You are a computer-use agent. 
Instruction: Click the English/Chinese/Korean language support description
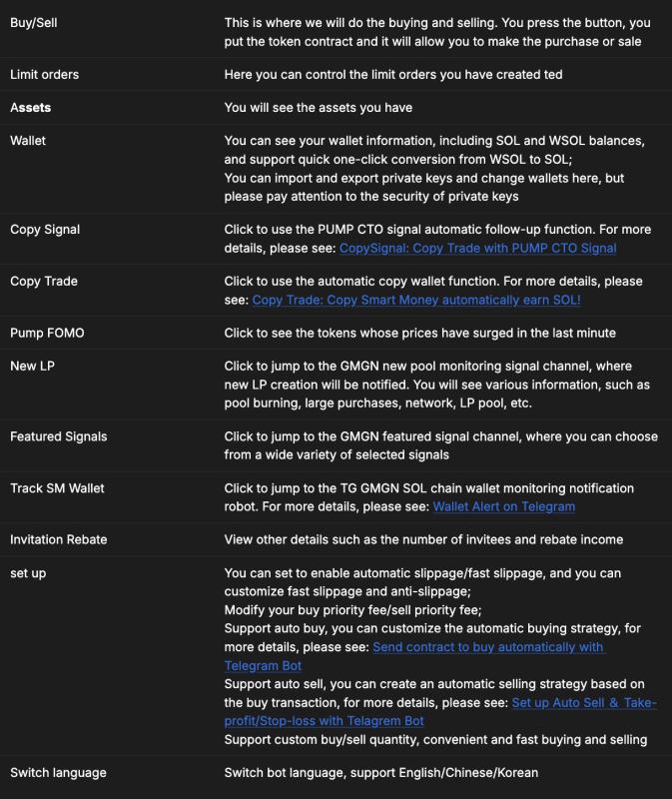pyautogui.click(x=397, y=773)
